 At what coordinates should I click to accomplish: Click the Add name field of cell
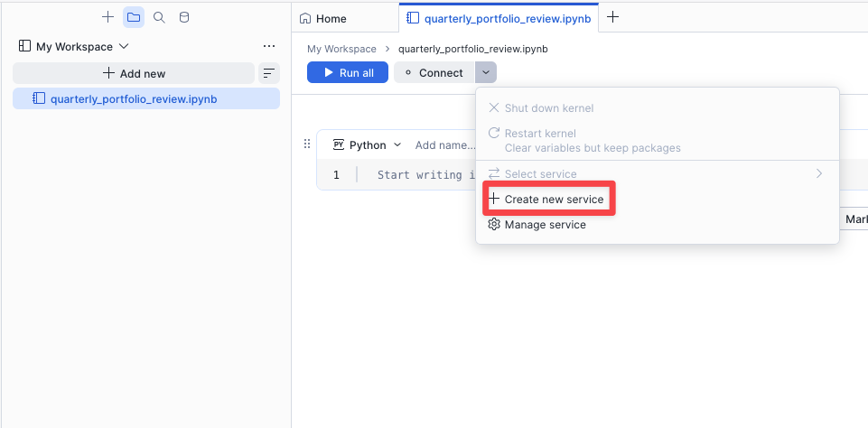(x=445, y=145)
